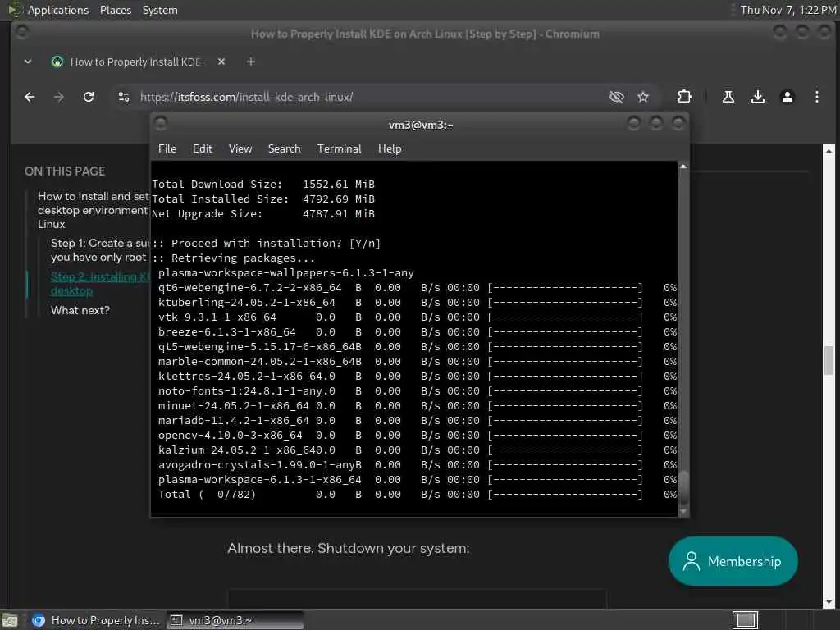Close the How to Properly Install KDE tab
Viewport: 840px width, 630px height.
tap(221, 62)
